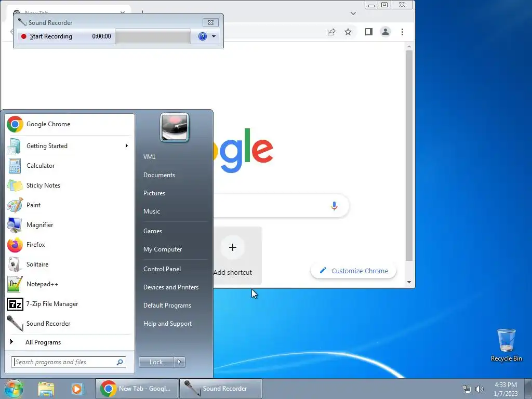This screenshot has width=532, height=399.
Task: Click the scroll down arrow in Chrome
Action: (x=409, y=282)
